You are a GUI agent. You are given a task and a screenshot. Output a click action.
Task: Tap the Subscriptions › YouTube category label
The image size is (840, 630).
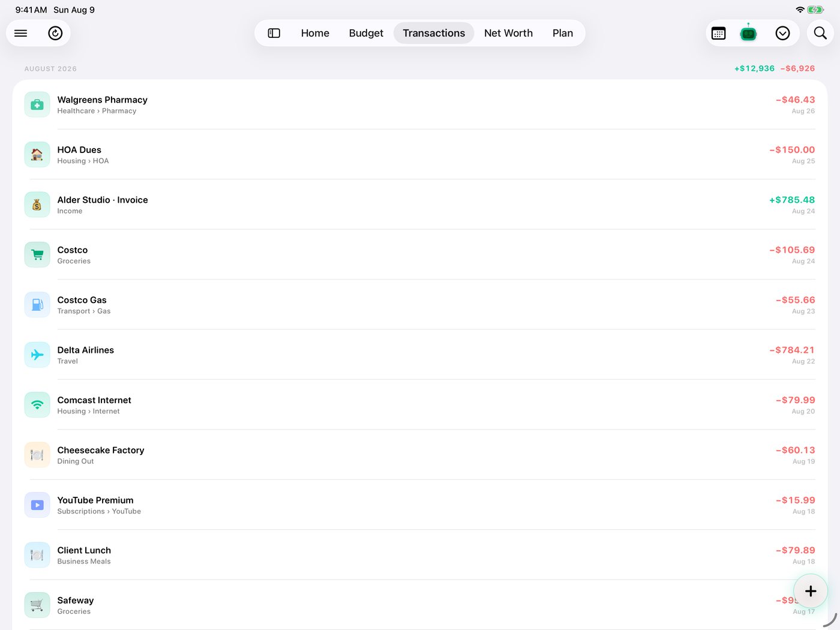point(99,511)
